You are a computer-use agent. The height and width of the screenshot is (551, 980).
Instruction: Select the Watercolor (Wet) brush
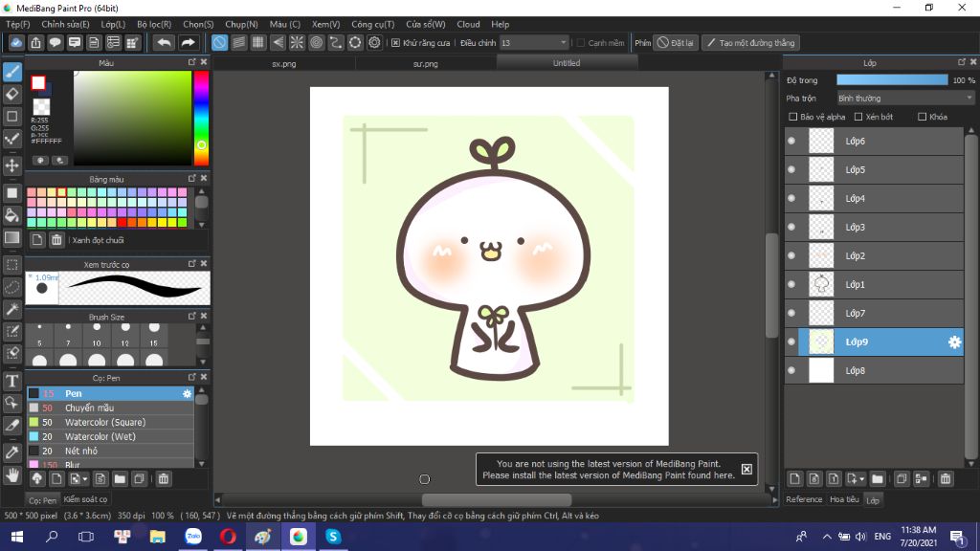pos(110,436)
